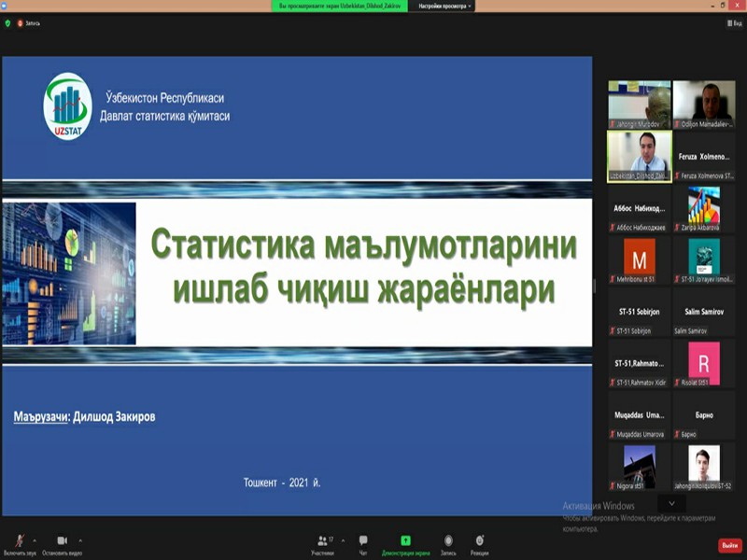Open the Participants panel icon

pos(321,539)
